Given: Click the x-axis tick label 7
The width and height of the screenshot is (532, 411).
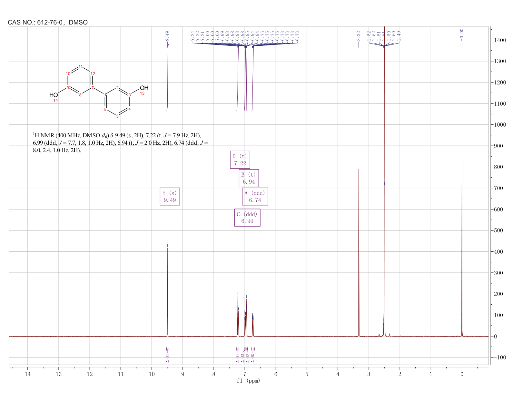Looking at the screenshot, I should [245, 374].
